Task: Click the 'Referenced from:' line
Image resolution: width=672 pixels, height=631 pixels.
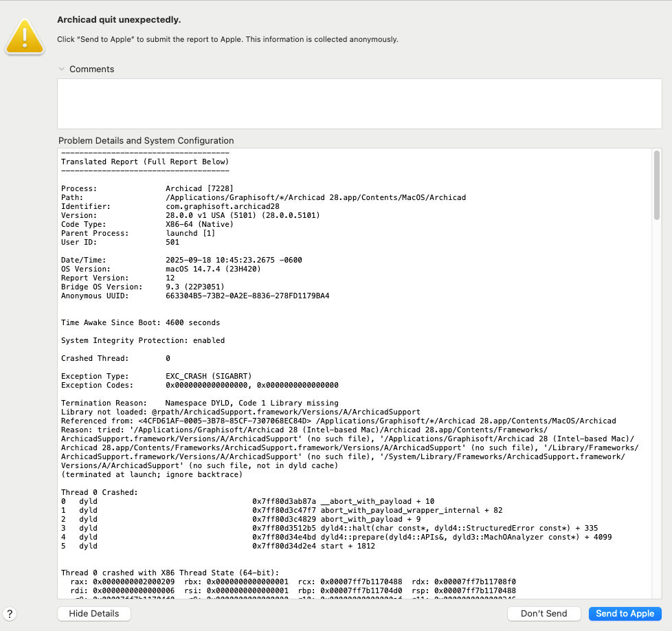Action: point(339,421)
